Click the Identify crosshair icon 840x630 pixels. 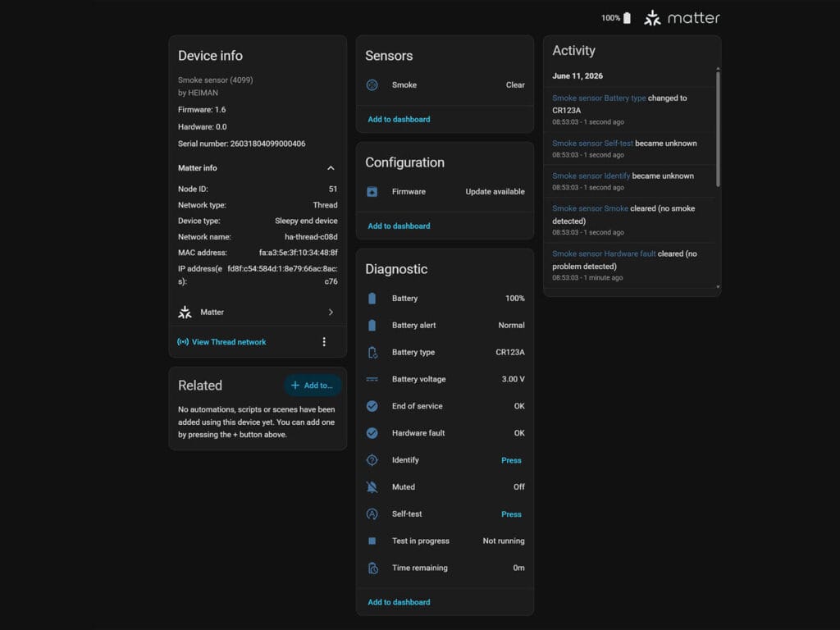click(372, 460)
